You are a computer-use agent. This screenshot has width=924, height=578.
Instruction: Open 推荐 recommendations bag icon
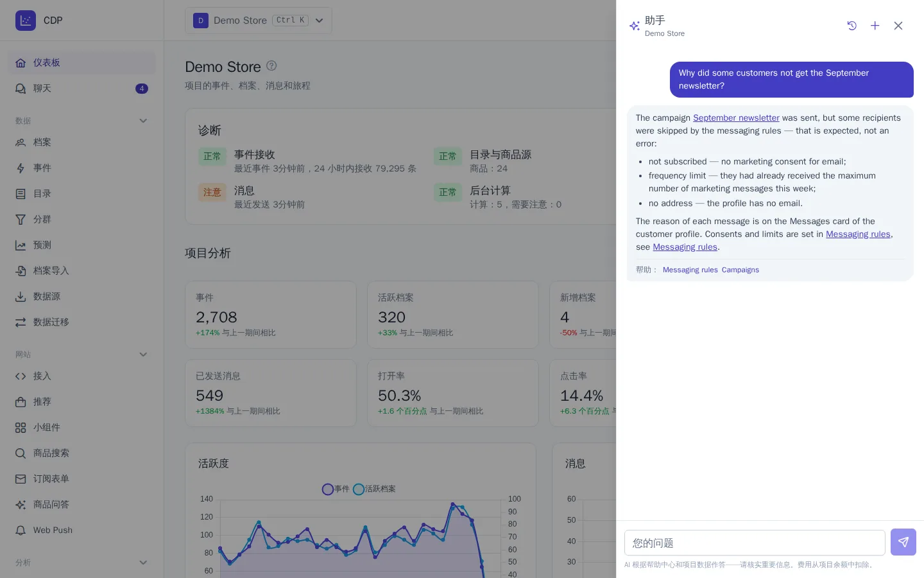pyautogui.click(x=21, y=402)
